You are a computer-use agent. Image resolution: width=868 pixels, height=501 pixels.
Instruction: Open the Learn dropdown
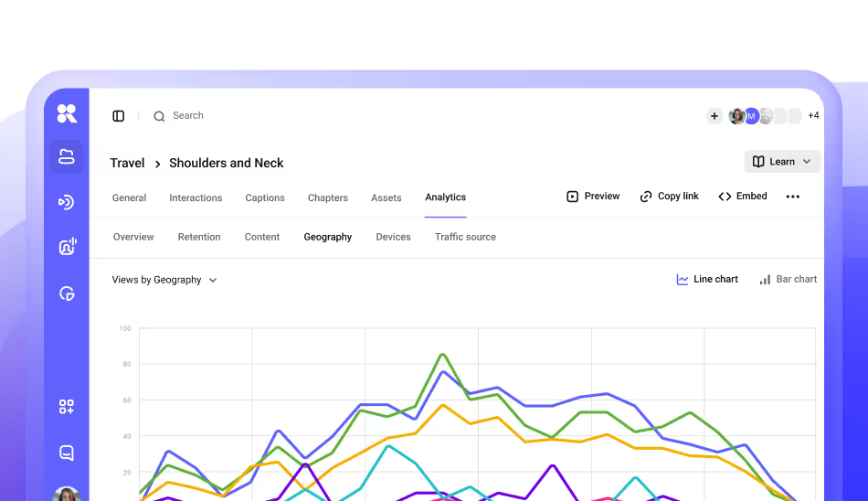click(x=781, y=161)
